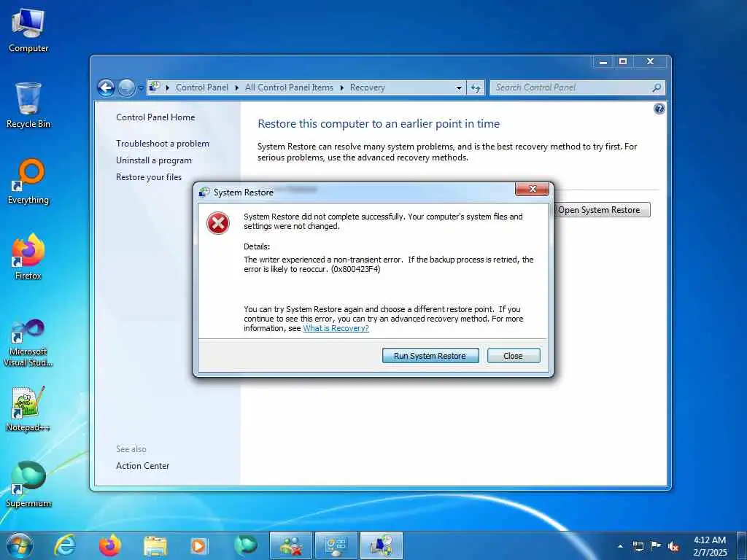Click Run System Restore button
This screenshot has height=560, width=747.
click(430, 356)
